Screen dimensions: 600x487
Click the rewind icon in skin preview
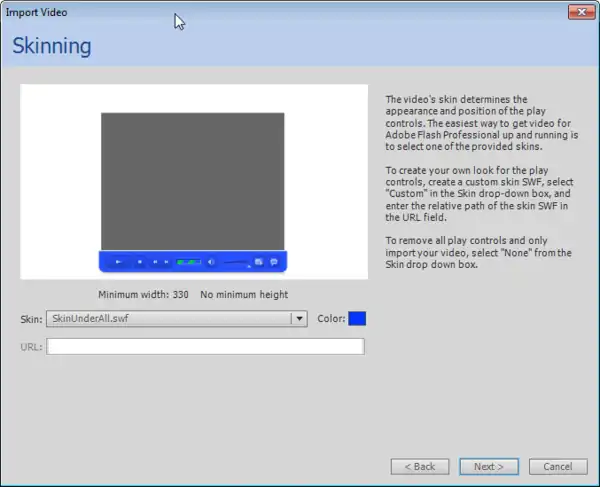(154, 262)
